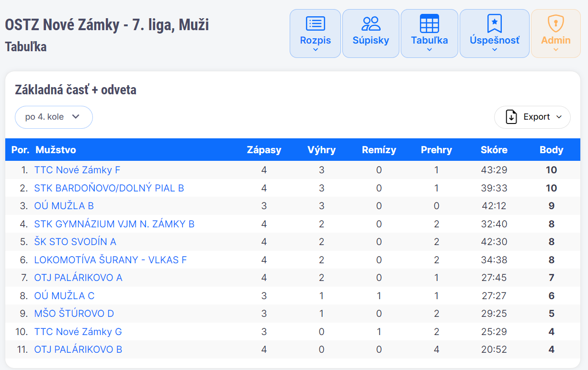The width and height of the screenshot is (588, 370).
Task: Click score 32:40 in the GYMNÁZIUM row
Action: click(x=494, y=224)
